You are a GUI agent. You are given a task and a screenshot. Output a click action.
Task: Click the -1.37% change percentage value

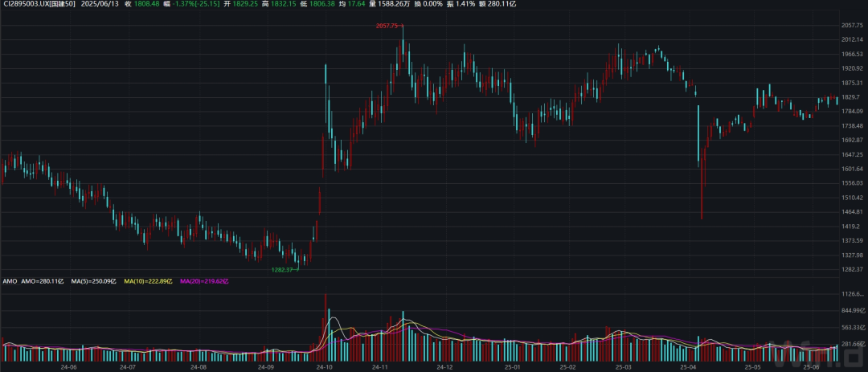tap(184, 4)
